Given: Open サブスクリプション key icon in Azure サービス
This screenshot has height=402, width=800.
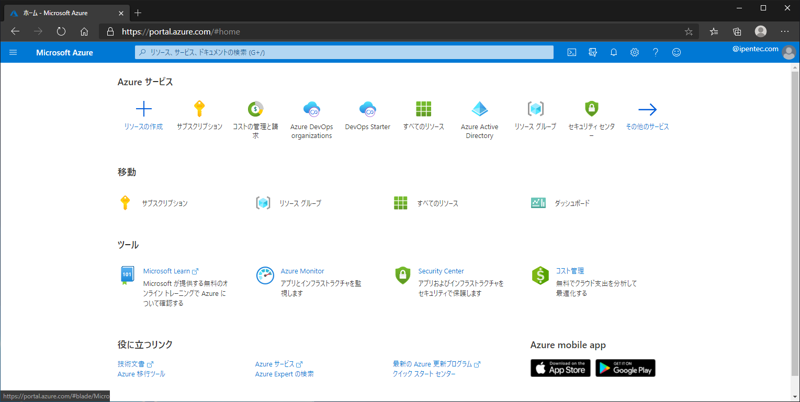Looking at the screenshot, I should [x=199, y=109].
